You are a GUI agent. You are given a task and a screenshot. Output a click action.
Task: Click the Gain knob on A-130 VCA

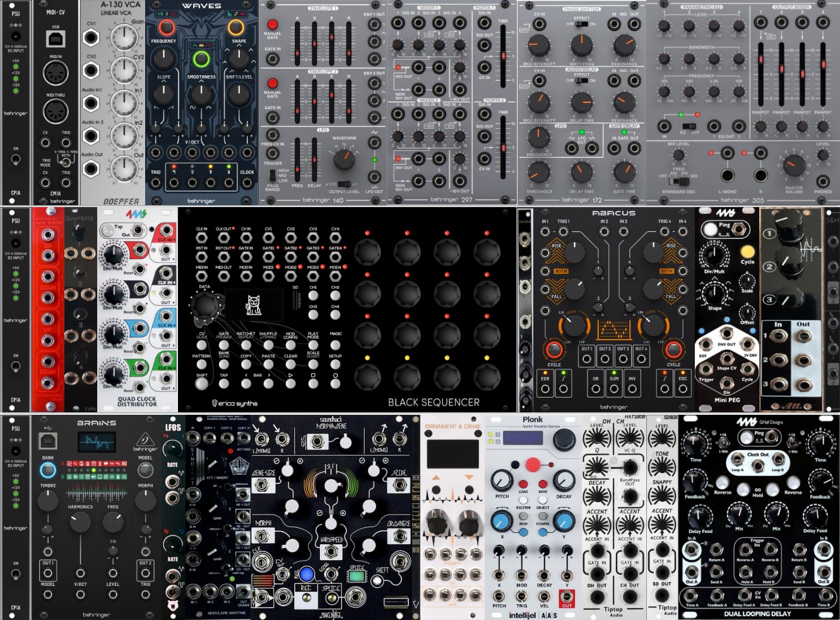pyautogui.click(x=124, y=37)
